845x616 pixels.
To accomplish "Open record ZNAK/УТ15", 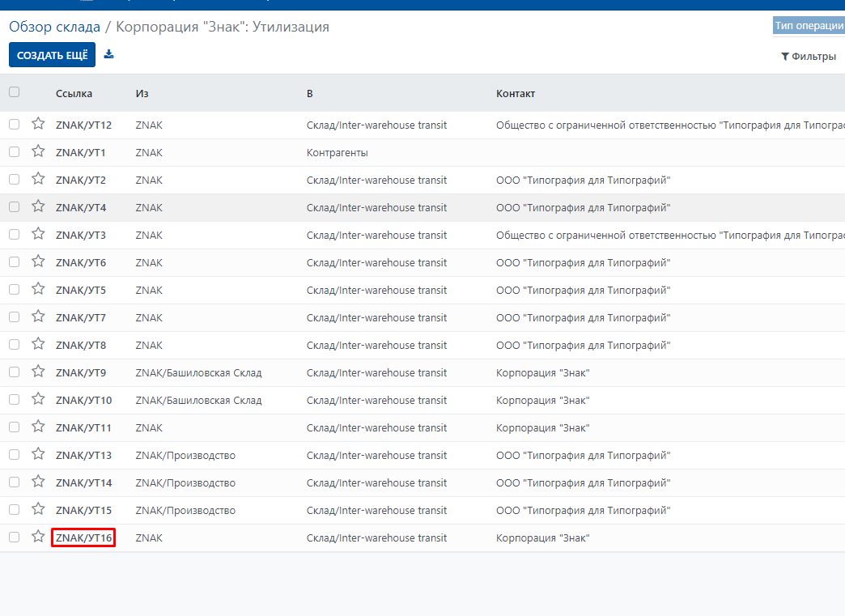I will [x=83, y=511].
